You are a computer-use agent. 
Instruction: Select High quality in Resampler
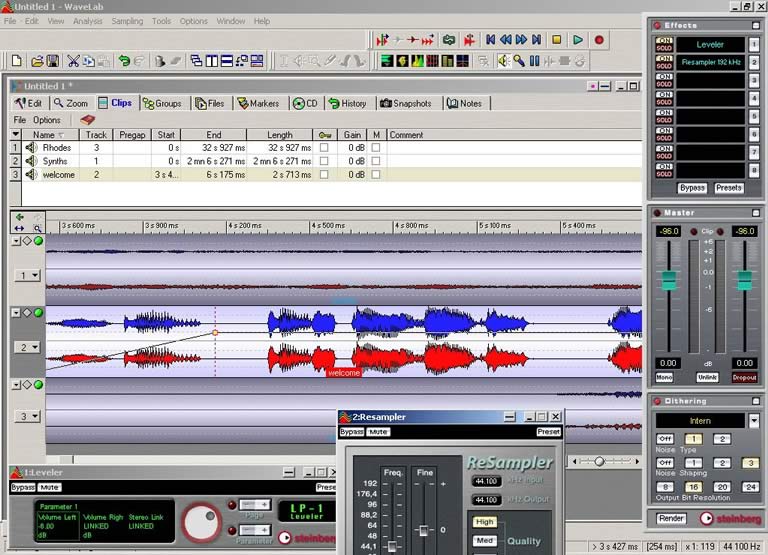484,522
